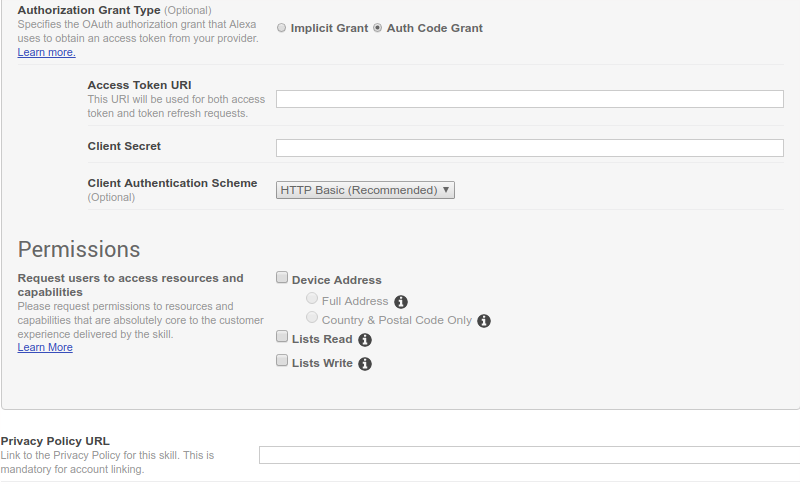The width and height of the screenshot is (800, 484).
Task: Check the Lists Write checkbox
Action: click(x=282, y=362)
